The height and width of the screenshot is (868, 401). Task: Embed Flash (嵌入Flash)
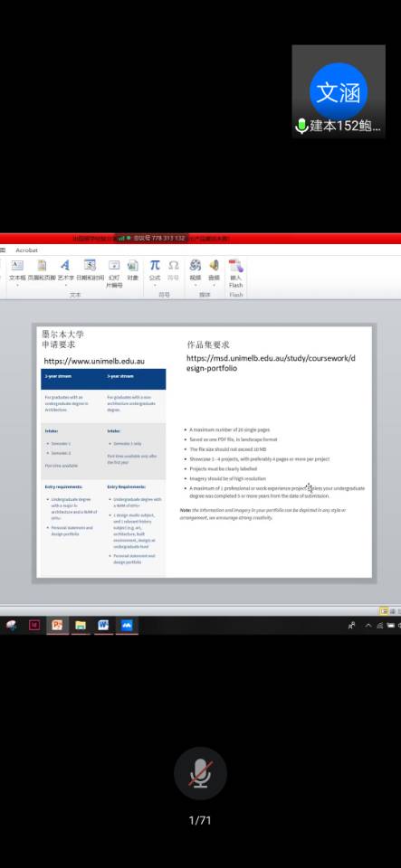(x=236, y=273)
